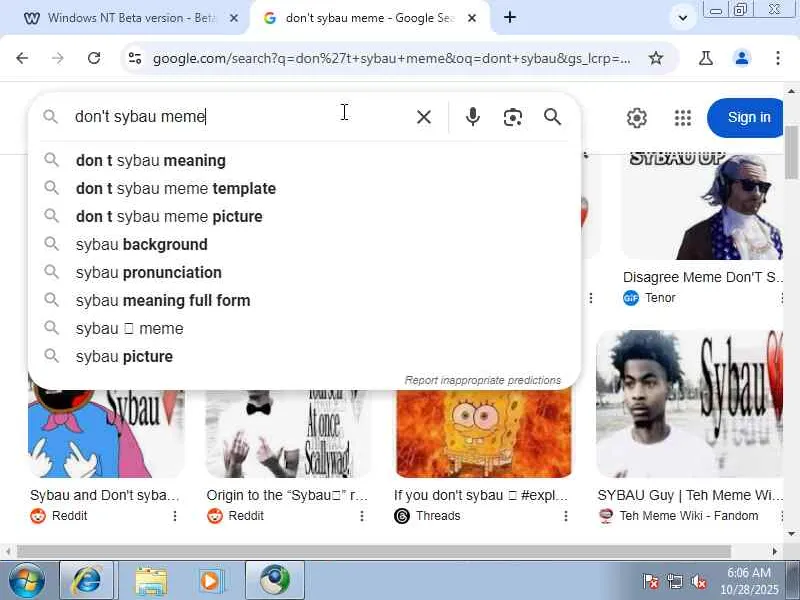Screen dimensions: 800x600
Task: Open Google apps grid icon
Action: click(x=683, y=118)
